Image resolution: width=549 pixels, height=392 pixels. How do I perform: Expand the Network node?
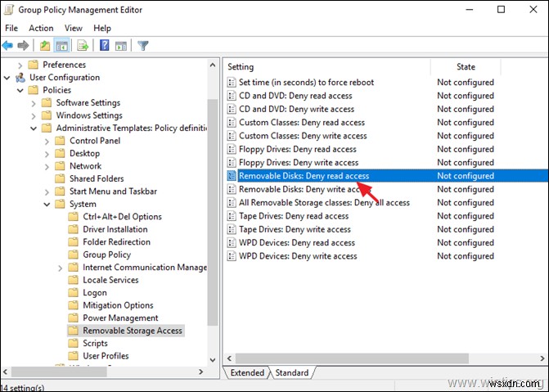pyautogui.click(x=47, y=167)
